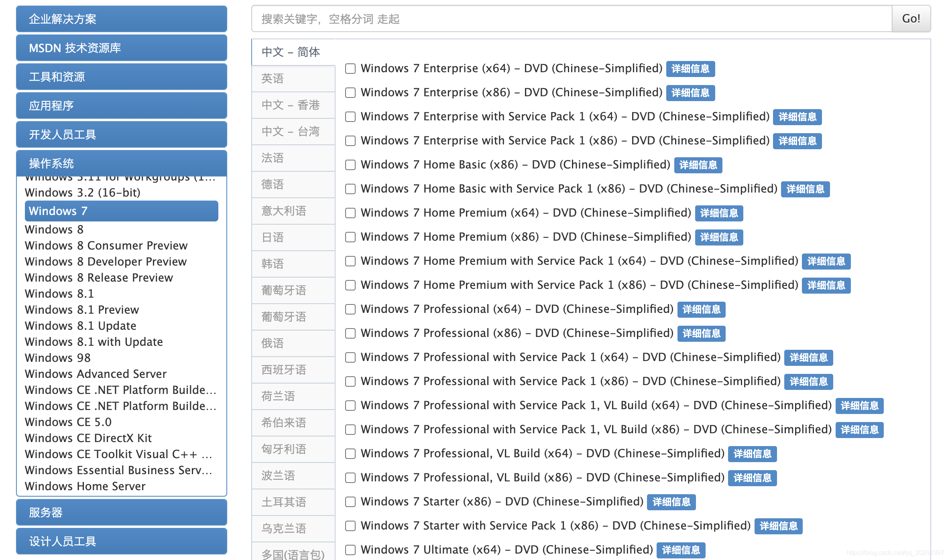Image resolution: width=948 pixels, height=560 pixels.
Task: View 详细信息 for Windows 7 Starter (x86)
Action: pyautogui.click(x=671, y=502)
